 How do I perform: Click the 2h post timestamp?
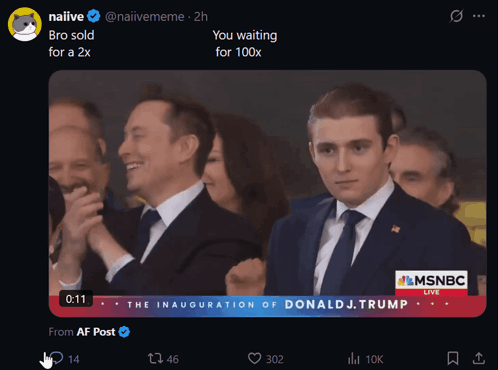201,17
